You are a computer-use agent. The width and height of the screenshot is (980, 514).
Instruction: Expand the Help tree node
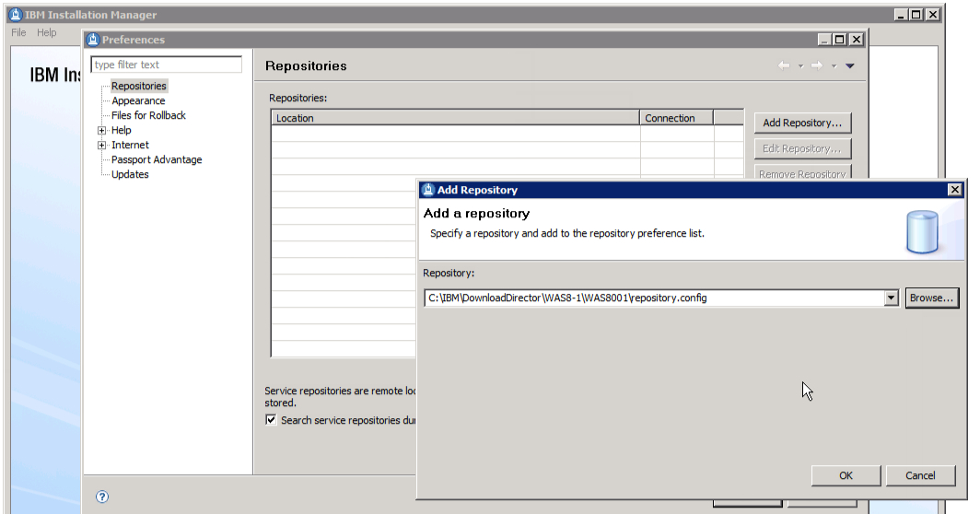click(102, 130)
